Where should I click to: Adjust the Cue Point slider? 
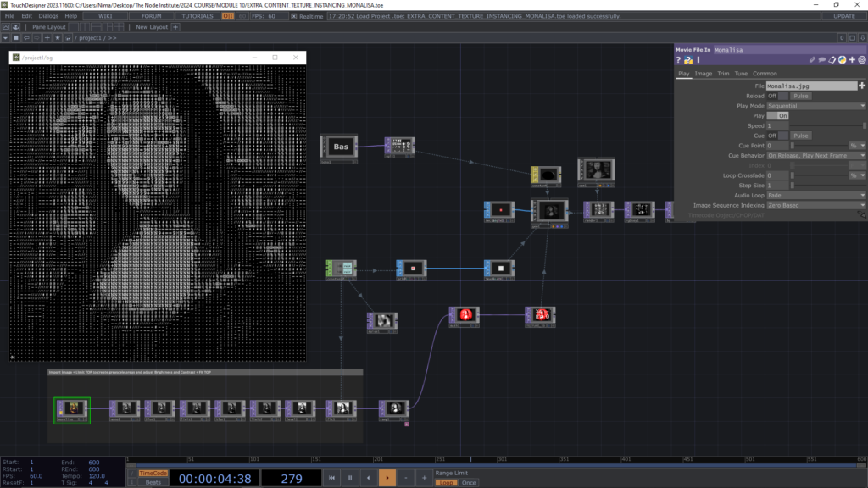pyautogui.click(x=820, y=146)
